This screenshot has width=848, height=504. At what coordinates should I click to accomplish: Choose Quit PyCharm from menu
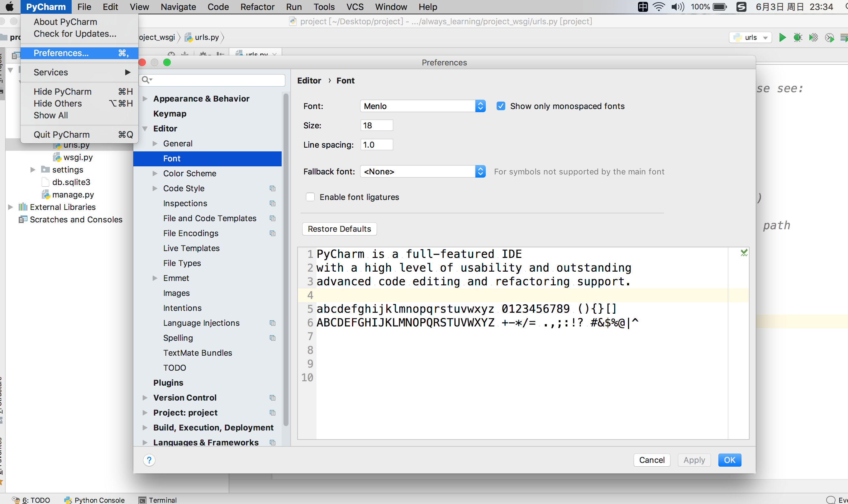(79, 135)
